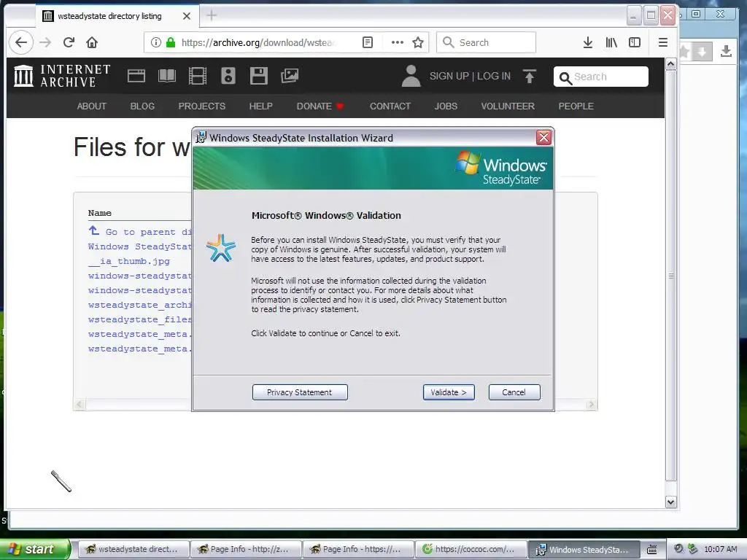Image resolution: width=747 pixels, height=560 pixels.
Task: Toggle Firefox sidebar icon
Action: tap(635, 42)
